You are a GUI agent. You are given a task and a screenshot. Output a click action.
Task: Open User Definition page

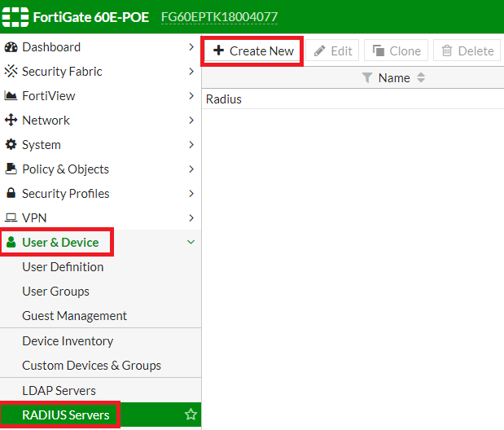[63, 267]
